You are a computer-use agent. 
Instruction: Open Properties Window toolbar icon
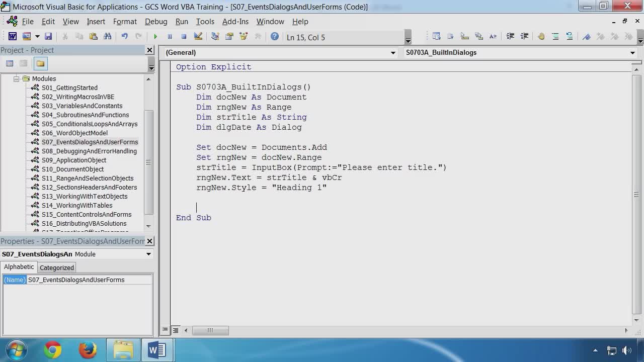(x=229, y=36)
